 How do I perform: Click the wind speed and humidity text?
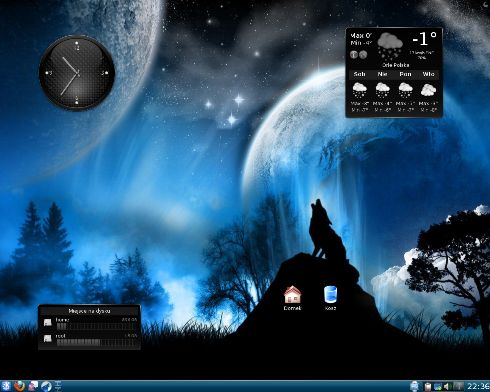pos(422,55)
